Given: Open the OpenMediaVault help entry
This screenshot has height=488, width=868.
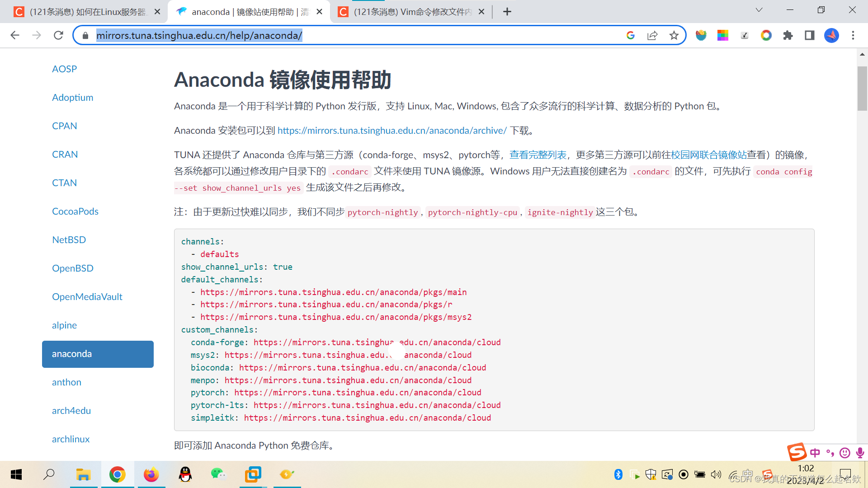Looking at the screenshot, I should [x=87, y=296].
